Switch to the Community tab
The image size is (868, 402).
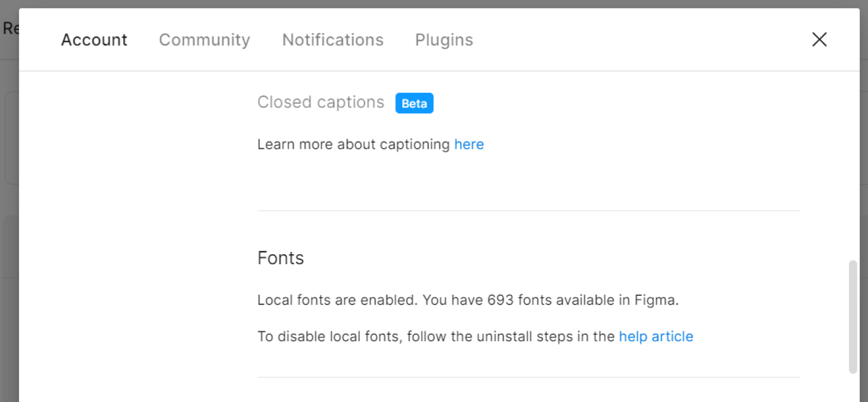click(x=204, y=40)
